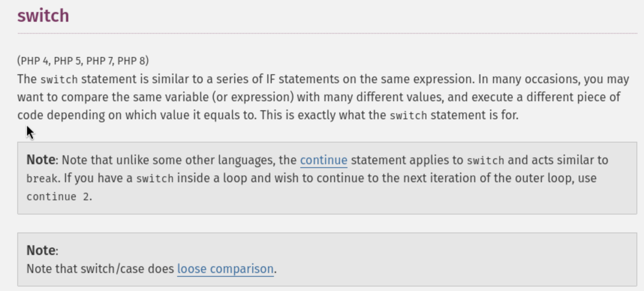This screenshot has width=644, height=291.
Task: Click the text "Note that switch/case does"
Action: (100, 269)
